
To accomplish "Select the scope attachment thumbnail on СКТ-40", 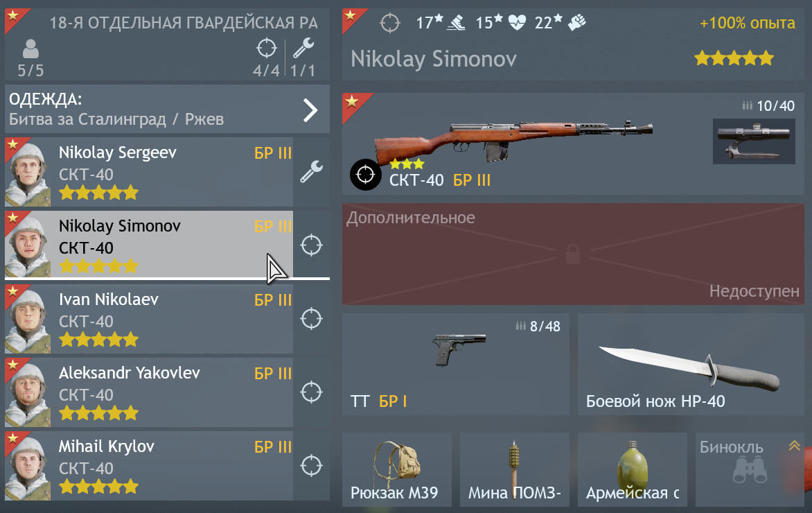I will (754, 141).
